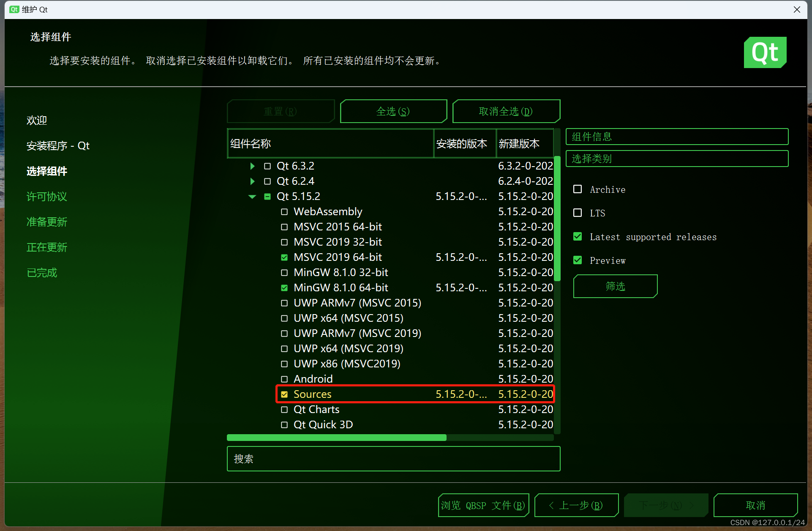Uncheck MSVC 2019 64-bit component
Viewport: 812px width, 531px height.
[x=284, y=257]
